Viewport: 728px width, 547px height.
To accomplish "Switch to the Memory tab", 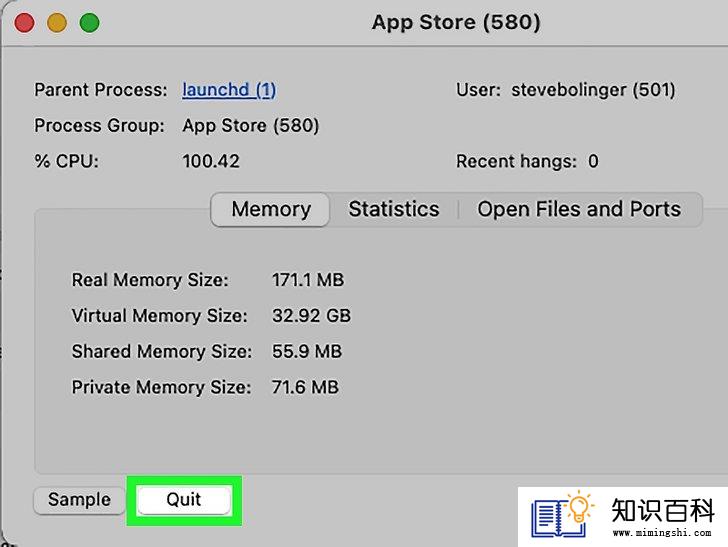I will (x=271, y=209).
